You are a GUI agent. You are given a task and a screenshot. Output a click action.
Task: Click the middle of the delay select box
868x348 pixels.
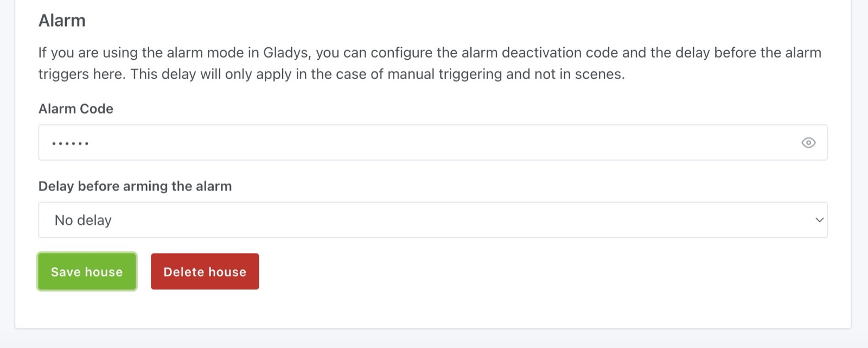click(432, 220)
